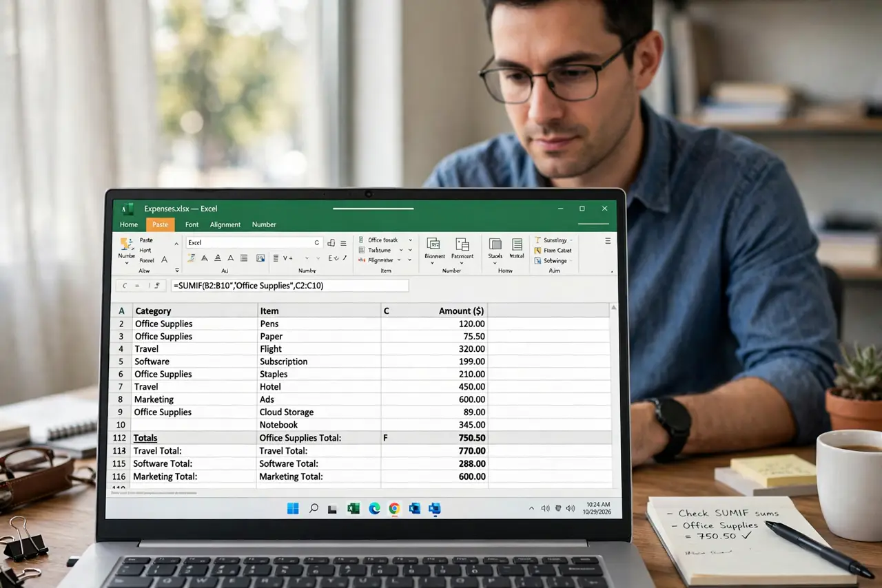Click the highlighted Paste tab
This screenshot has height=588, width=882.
[160, 224]
